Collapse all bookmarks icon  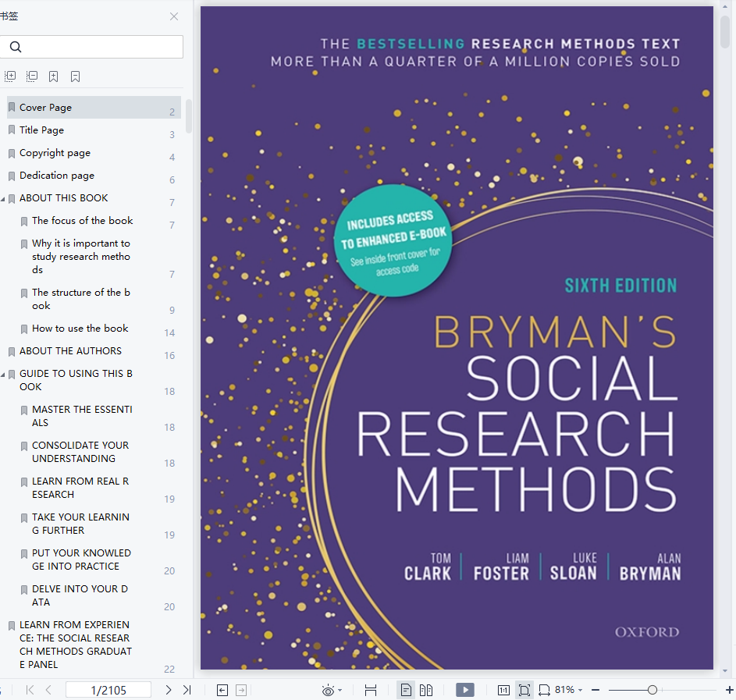coord(32,76)
